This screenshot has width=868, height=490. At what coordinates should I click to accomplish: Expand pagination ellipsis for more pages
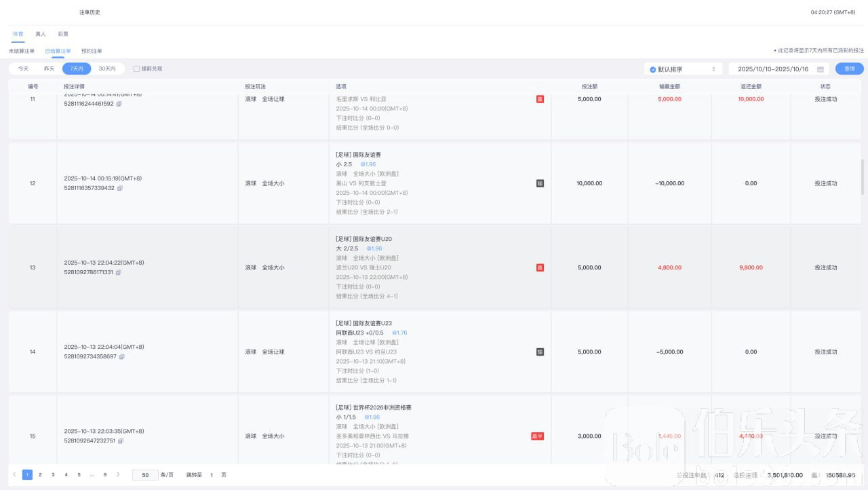coord(92,475)
